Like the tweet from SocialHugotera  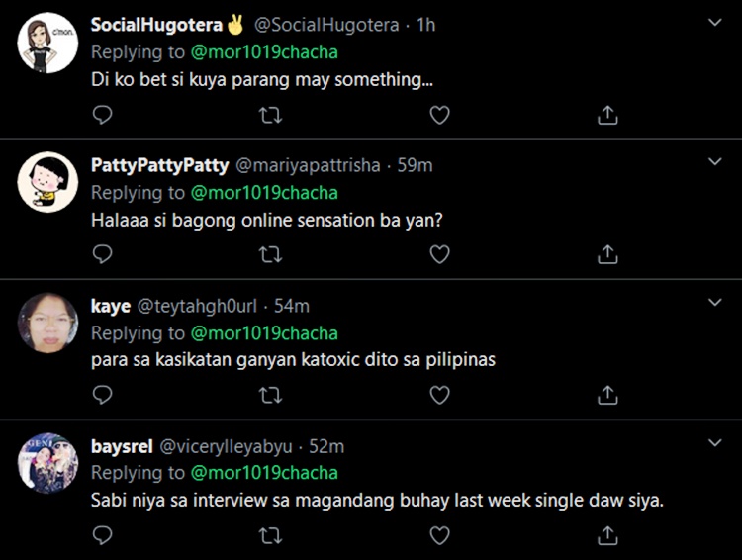(439, 115)
